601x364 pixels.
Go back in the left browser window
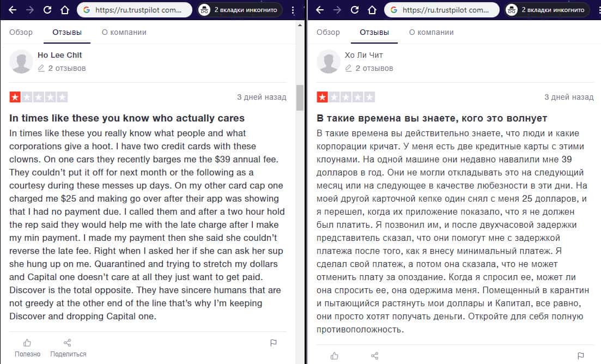[13, 10]
